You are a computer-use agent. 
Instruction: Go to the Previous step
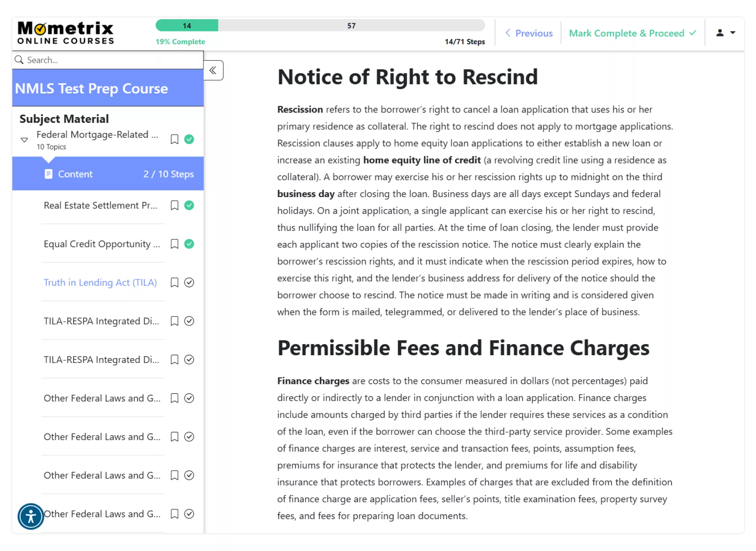[x=529, y=33]
